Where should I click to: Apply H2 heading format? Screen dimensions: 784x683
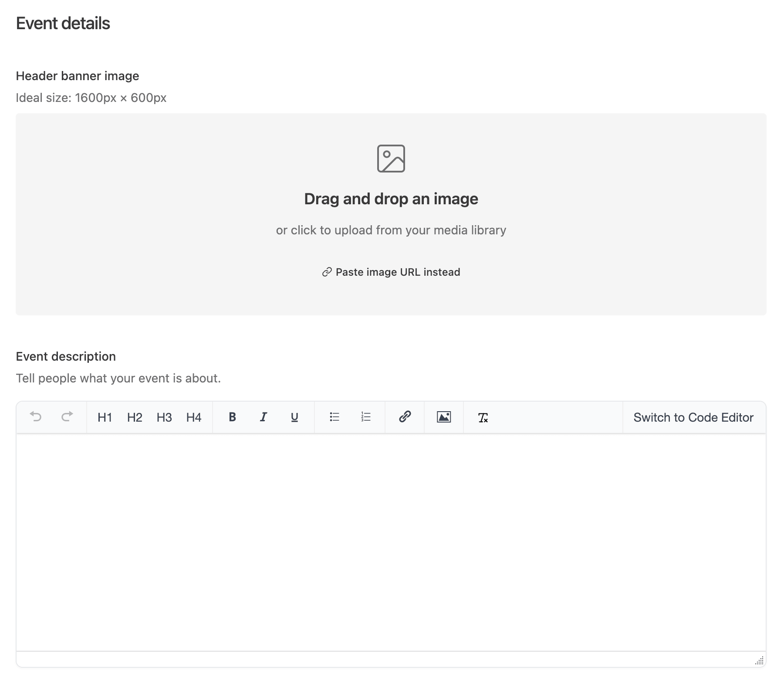(135, 417)
